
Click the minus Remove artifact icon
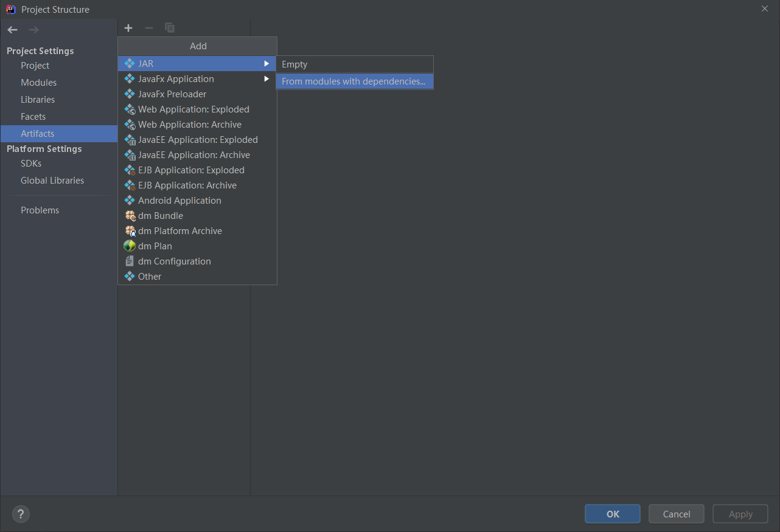pos(149,28)
